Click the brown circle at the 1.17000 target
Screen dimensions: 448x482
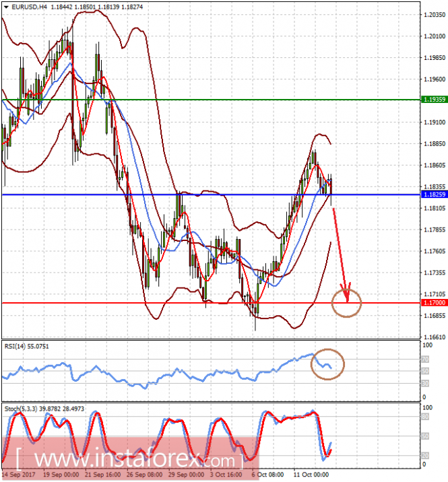[x=346, y=303]
